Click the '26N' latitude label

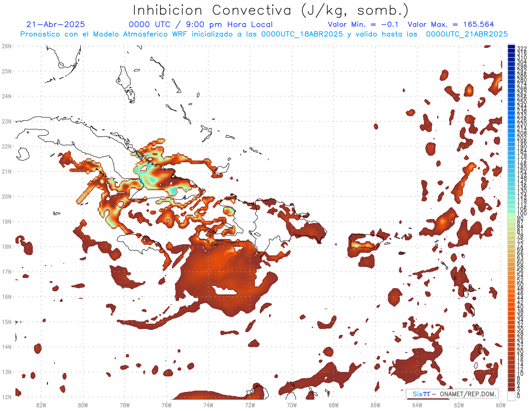6,46
